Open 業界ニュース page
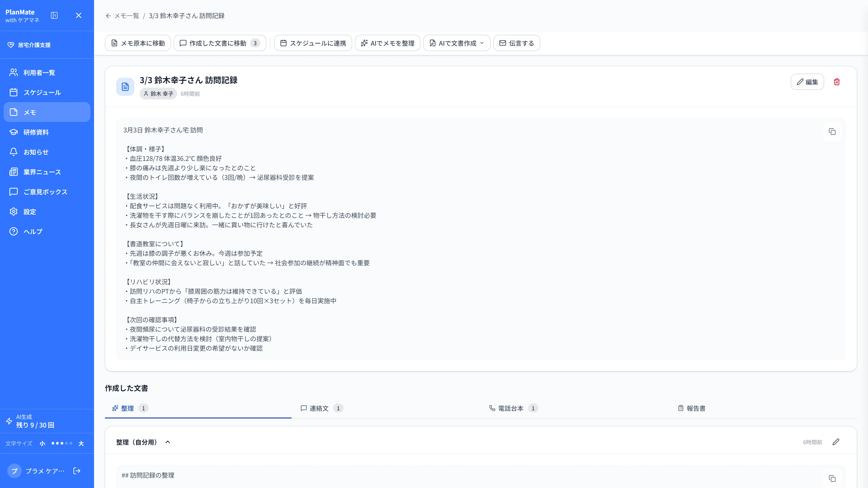Viewport: 868px width, 488px height. [47, 172]
